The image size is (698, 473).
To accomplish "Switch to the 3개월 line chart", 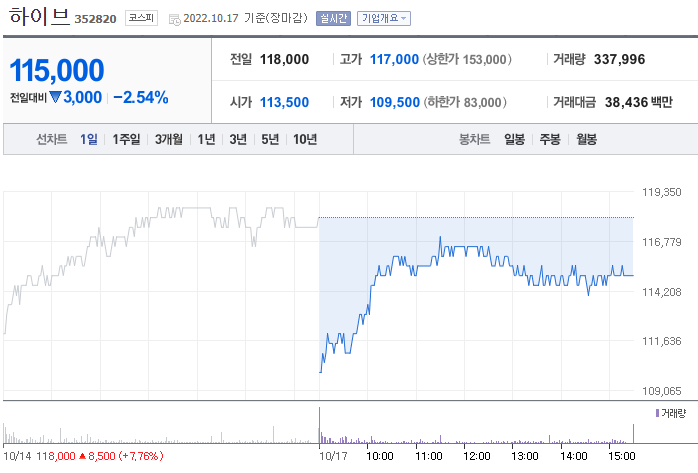I will 169,139.
